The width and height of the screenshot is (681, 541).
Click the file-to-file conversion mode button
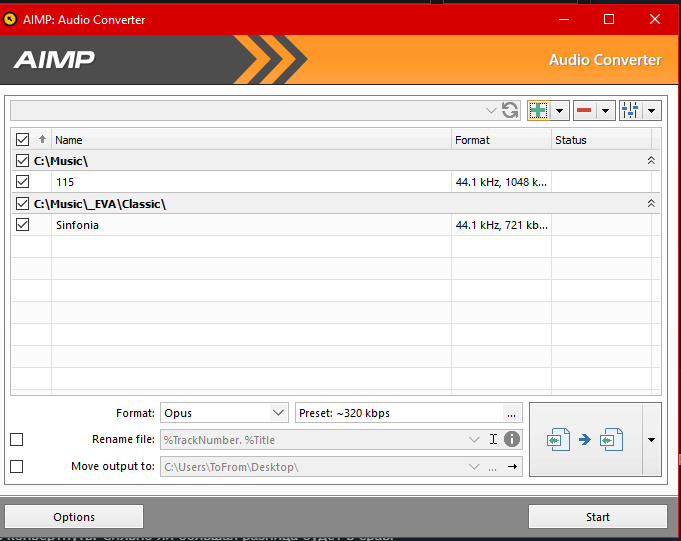(x=585, y=439)
